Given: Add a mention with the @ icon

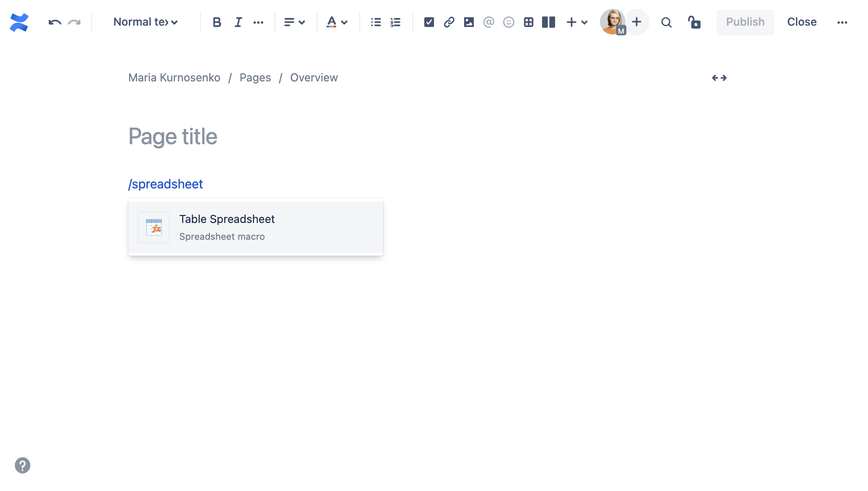Looking at the screenshot, I should coord(488,22).
